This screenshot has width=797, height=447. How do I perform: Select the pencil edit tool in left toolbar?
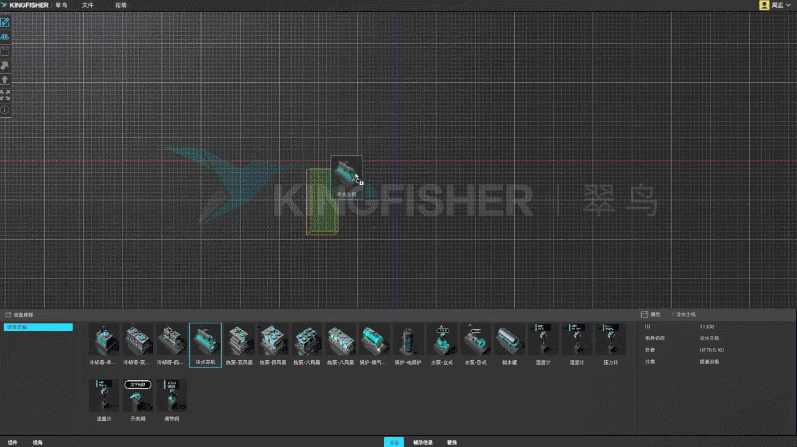pyautogui.click(x=5, y=22)
